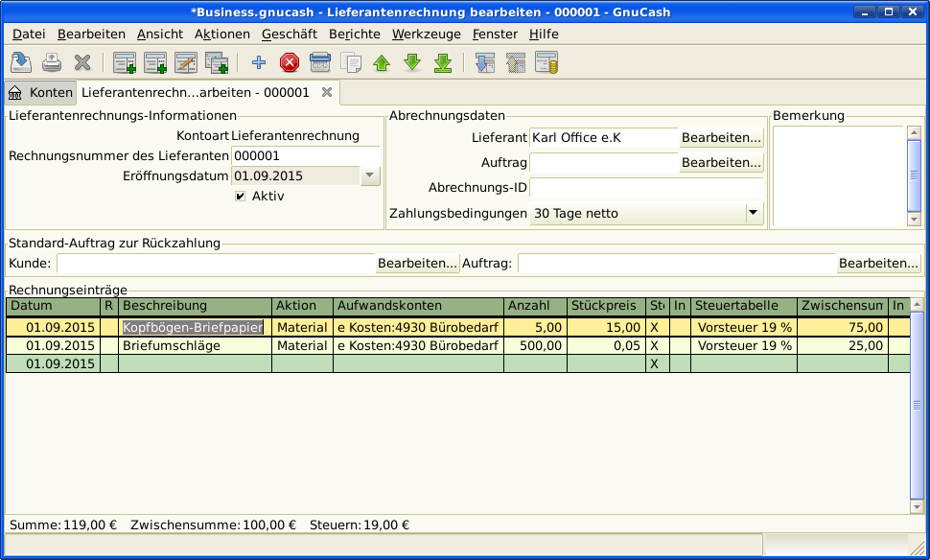Click Bearbeiten button next to Kunde field

[x=417, y=263]
